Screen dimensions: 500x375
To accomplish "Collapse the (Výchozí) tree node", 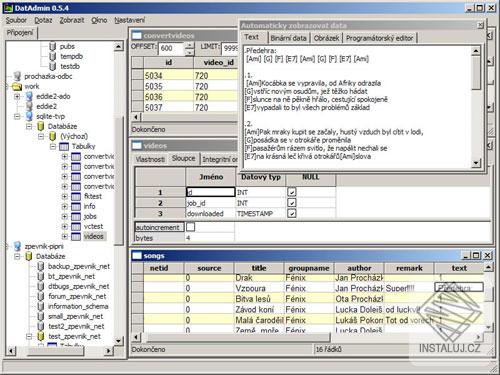I will (41, 137).
